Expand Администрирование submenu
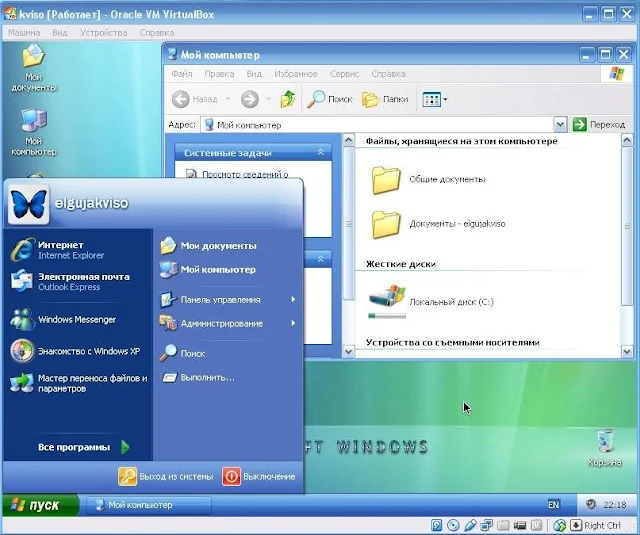The height and width of the screenshot is (535, 640). 228,324
